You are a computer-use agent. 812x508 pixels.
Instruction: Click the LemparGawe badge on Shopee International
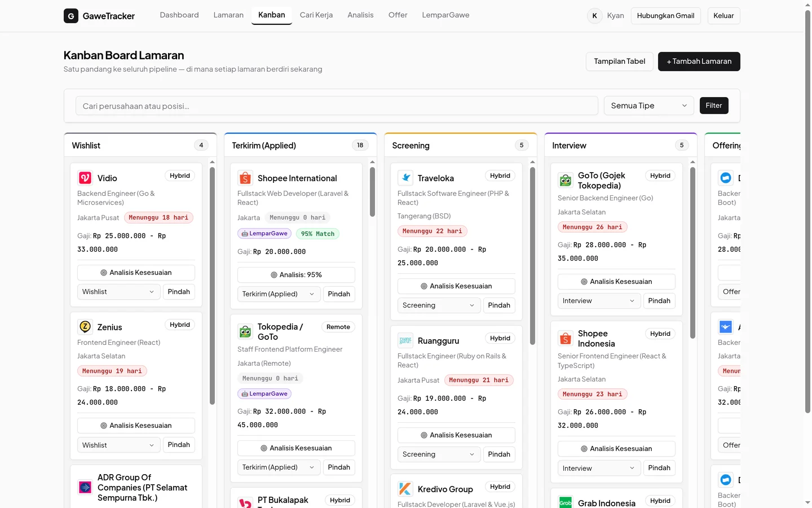tap(264, 234)
